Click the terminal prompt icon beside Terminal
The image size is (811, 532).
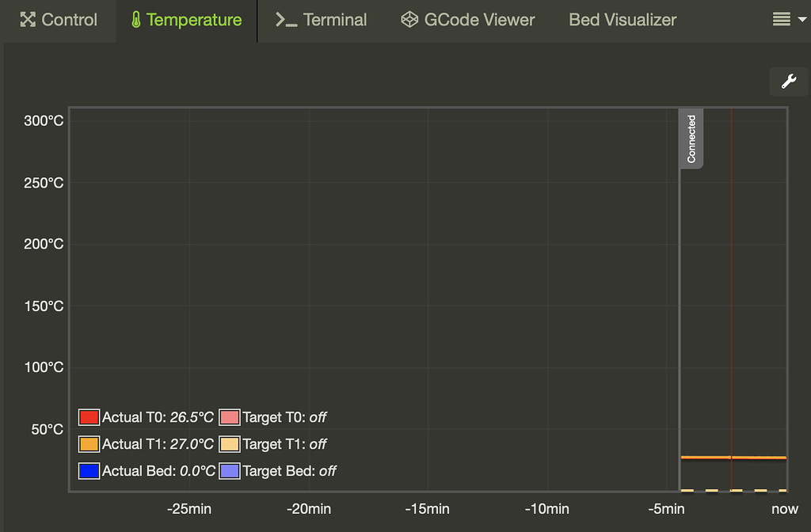point(285,20)
